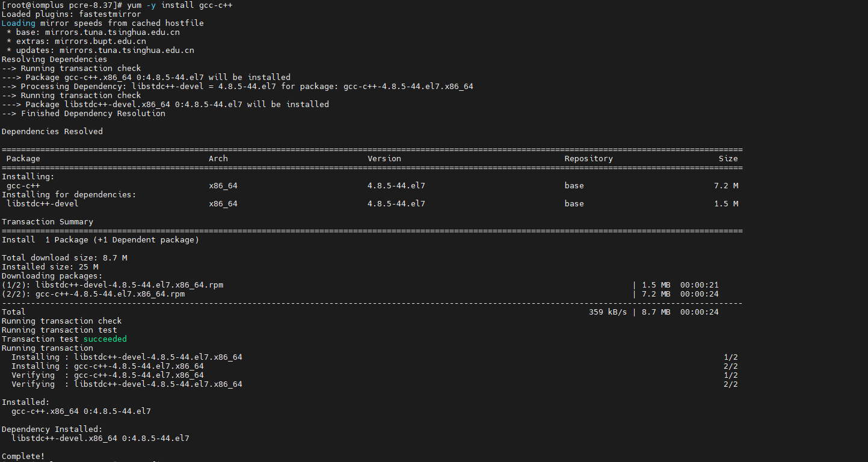Click the "Complete!" message
Image resolution: width=868 pixels, height=462 pixels.
23,456
